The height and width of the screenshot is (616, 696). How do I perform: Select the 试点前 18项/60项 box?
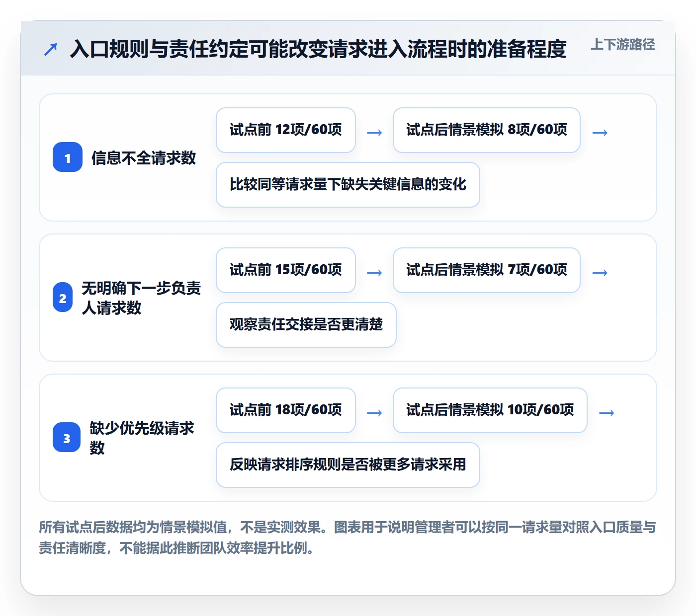click(x=286, y=410)
